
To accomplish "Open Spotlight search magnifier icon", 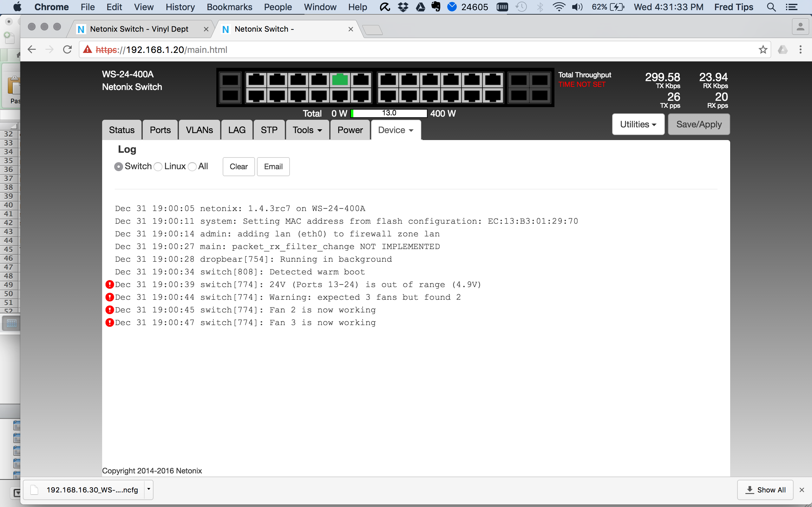I will click(771, 7).
